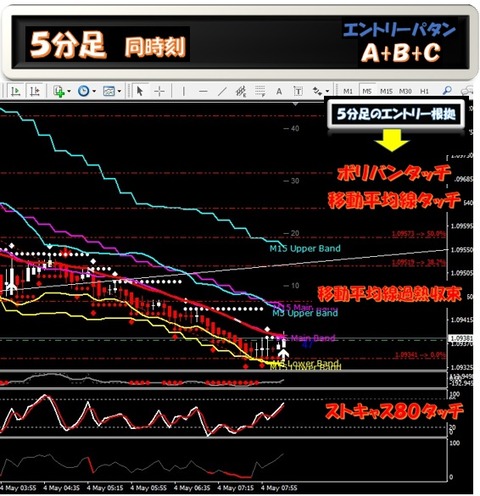The image size is (480, 496).
Task: Click the 4 May 06:35 time label
Action: [192, 488]
